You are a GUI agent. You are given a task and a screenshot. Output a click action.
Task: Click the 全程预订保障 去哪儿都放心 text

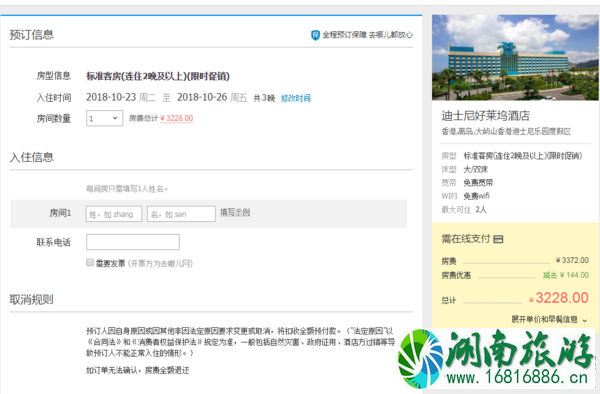pos(367,35)
